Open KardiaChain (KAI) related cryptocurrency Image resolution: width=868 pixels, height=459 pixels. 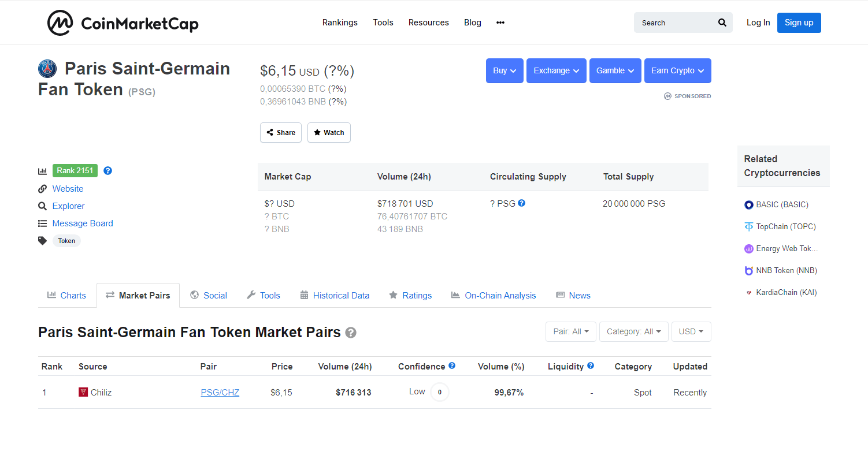786,292
